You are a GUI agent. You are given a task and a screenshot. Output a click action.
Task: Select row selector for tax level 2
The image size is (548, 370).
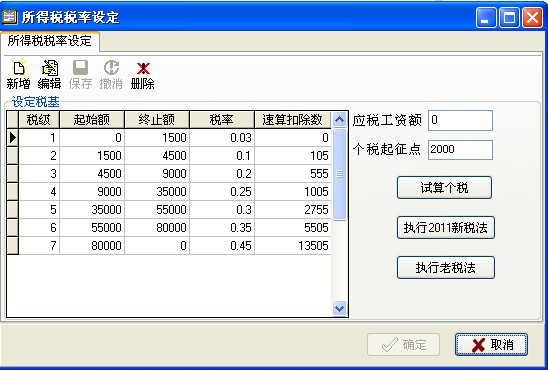pos(13,155)
